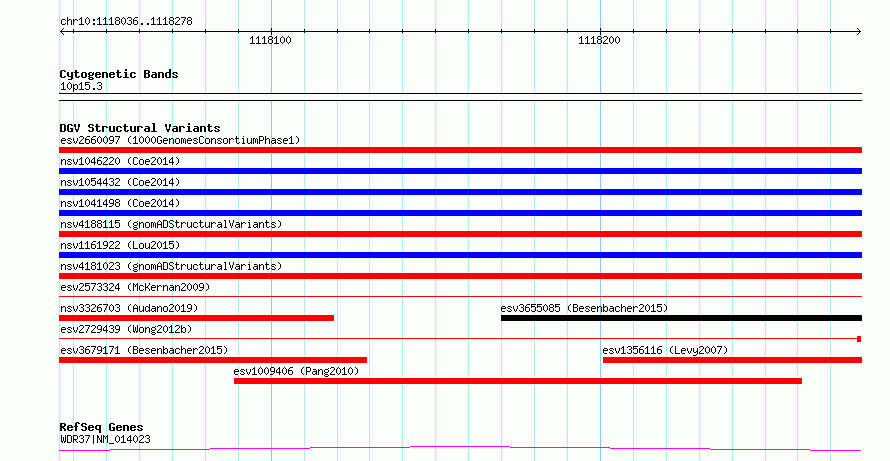Click the esv1009406 Pang2010 red bar

click(518, 381)
